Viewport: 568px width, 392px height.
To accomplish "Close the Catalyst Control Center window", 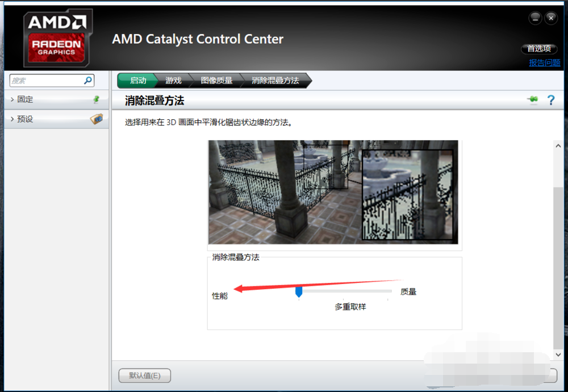I will tap(551, 18).
